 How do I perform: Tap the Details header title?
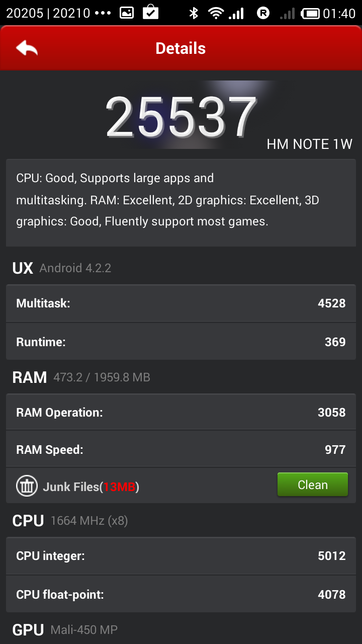pos(180,48)
